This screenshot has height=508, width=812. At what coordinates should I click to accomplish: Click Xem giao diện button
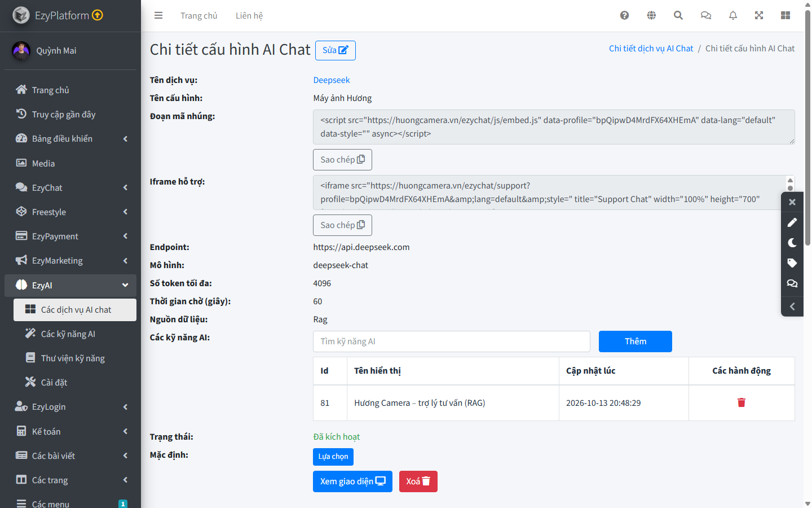pos(352,481)
